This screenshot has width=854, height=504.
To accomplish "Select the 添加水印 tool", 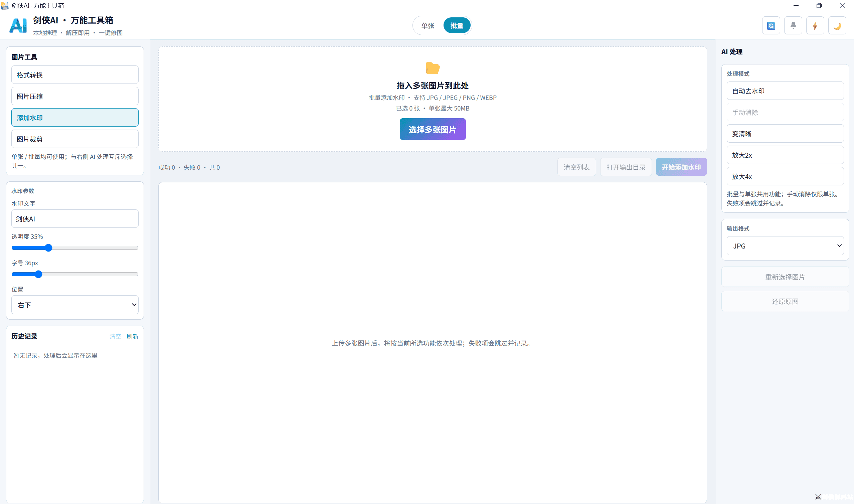I will click(75, 118).
